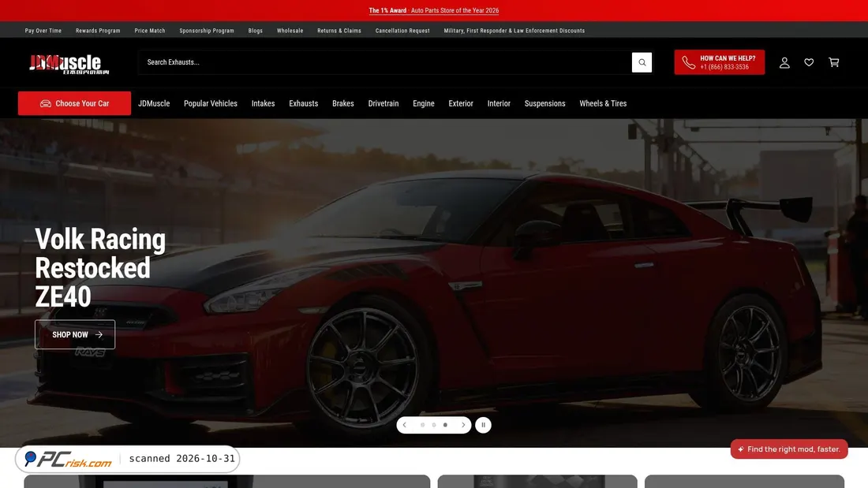Click the How Can We Help phone button
Screen dimensions: 868x488
[719, 62]
